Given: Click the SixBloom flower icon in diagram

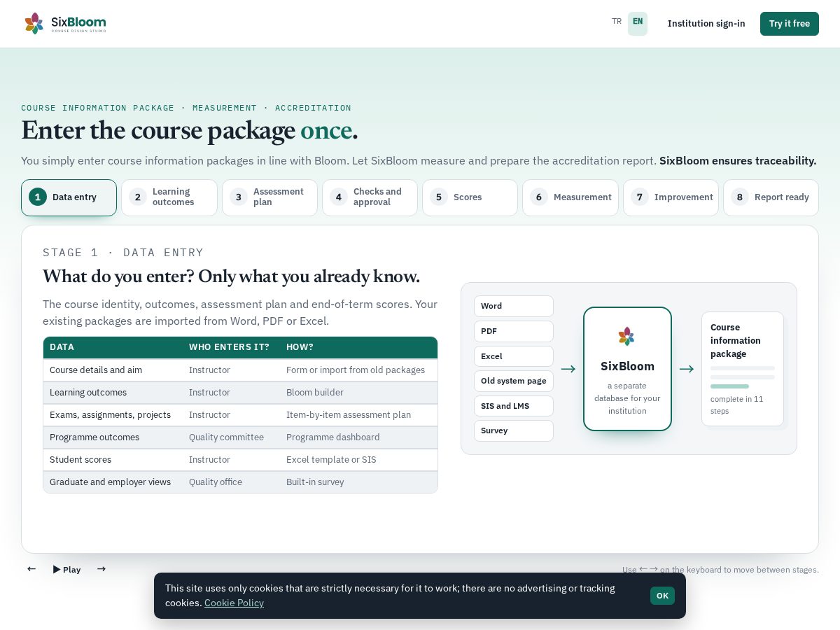Looking at the screenshot, I should 626,337.
